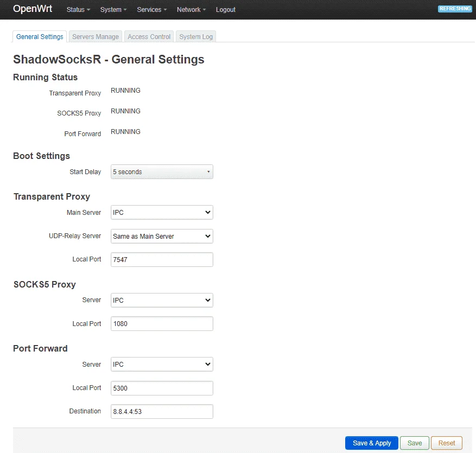
Task: Open the System menu
Action: [113, 10]
